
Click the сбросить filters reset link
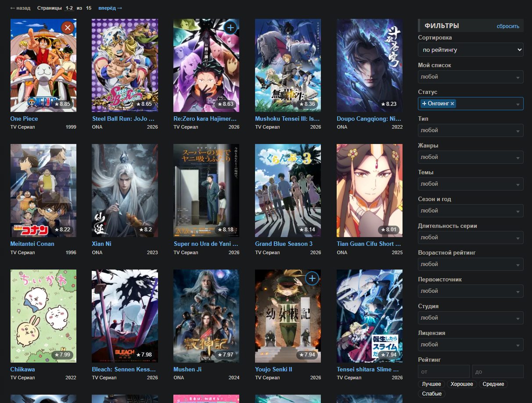[x=508, y=26]
